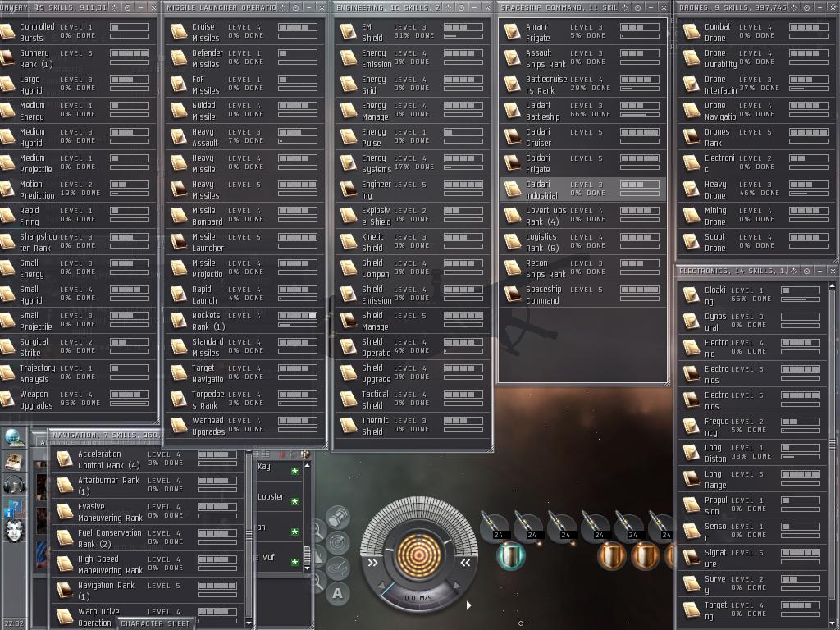
Task: Click the green star next to Vuf
Action: (294, 562)
